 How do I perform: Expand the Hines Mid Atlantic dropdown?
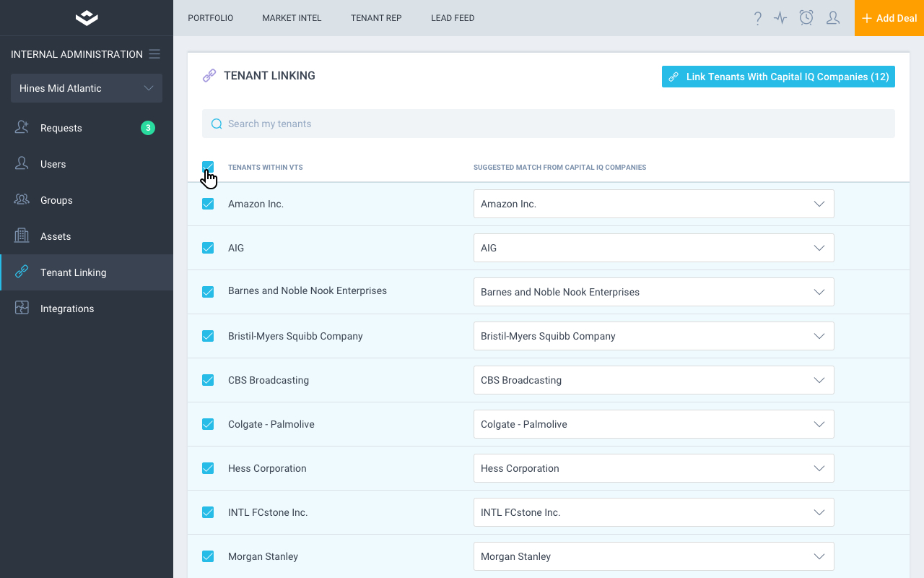pos(87,88)
